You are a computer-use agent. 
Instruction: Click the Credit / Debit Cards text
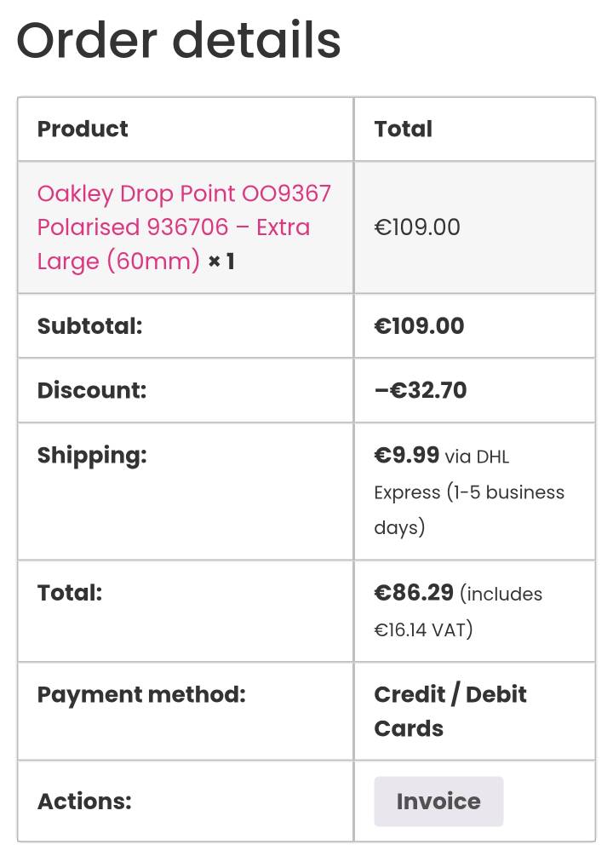(450, 711)
